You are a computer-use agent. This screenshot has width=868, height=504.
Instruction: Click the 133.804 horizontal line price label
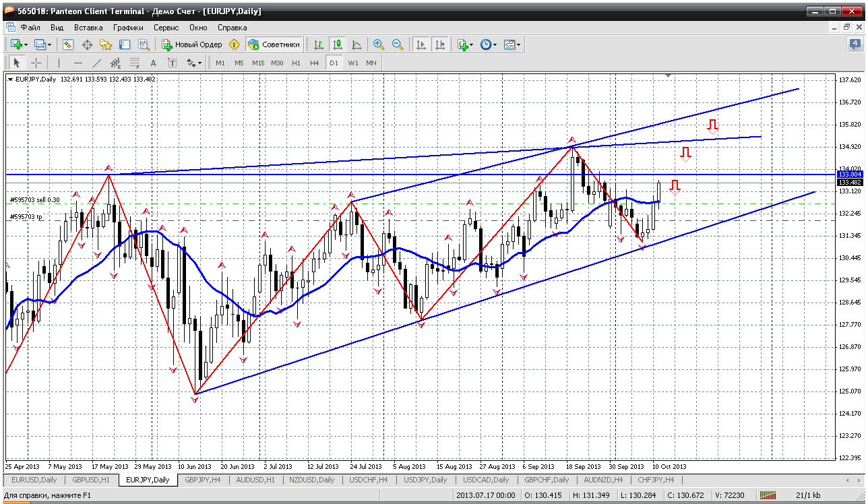[849, 174]
